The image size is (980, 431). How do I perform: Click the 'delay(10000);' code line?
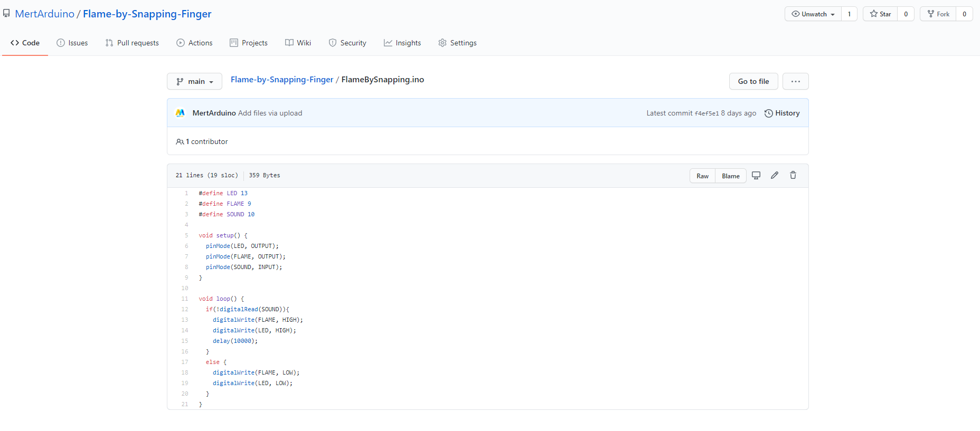click(235, 341)
